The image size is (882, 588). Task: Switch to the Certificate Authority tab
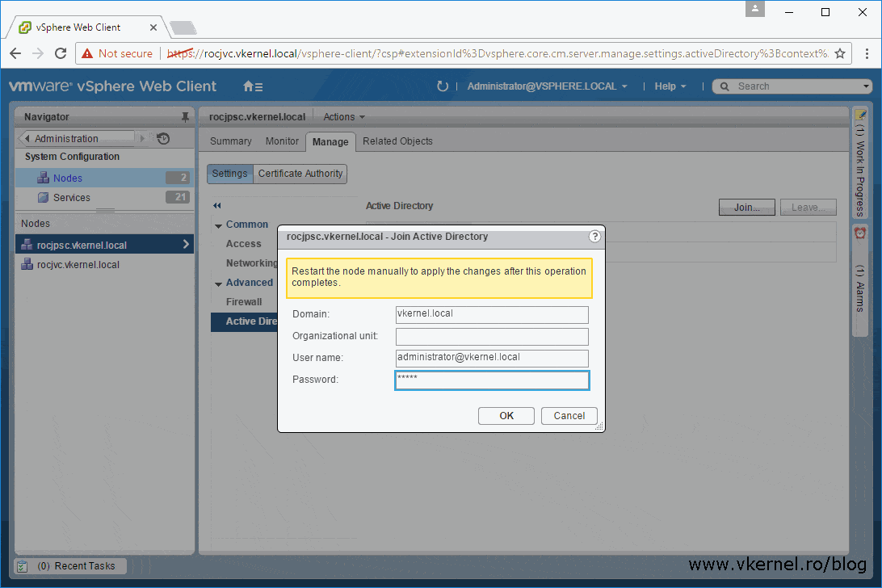[x=300, y=173]
